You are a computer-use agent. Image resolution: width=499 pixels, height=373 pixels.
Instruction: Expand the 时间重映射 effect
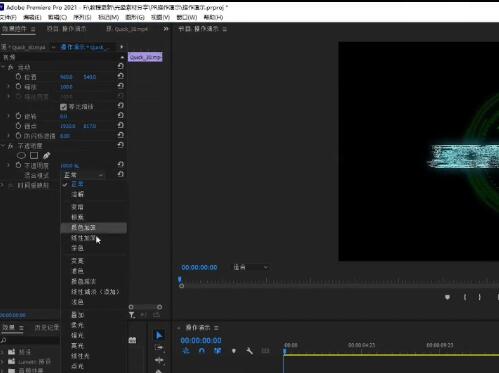[2, 185]
